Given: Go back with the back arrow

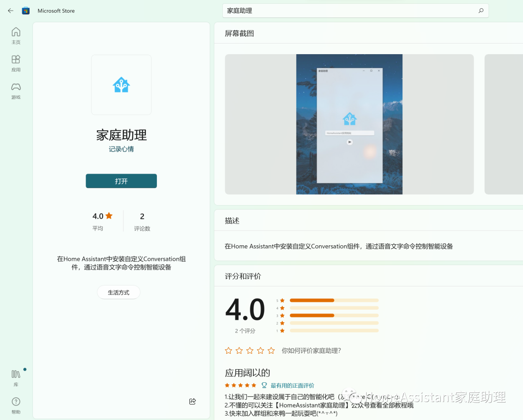Looking at the screenshot, I should coord(11,11).
